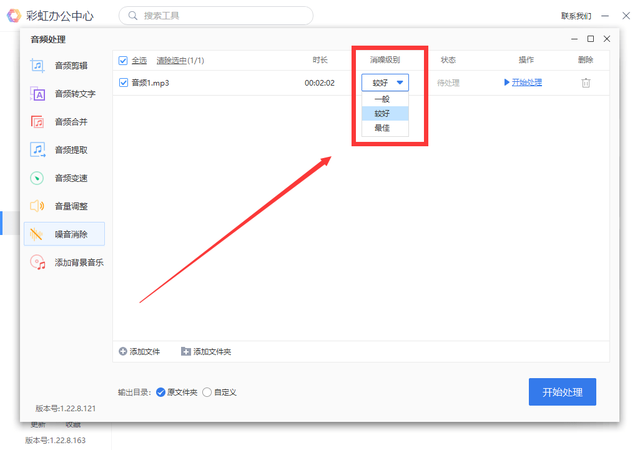
Task: Click the file name 音频1.mp3
Action: pyautogui.click(x=150, y=83)
